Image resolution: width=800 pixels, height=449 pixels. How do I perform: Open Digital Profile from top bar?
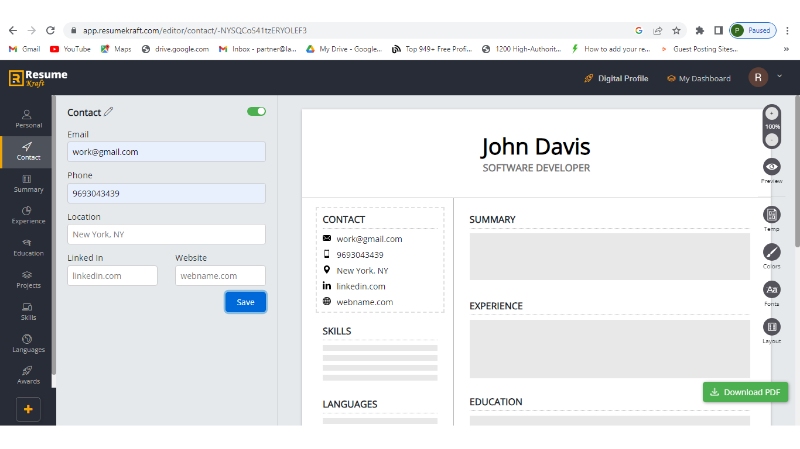tap(616, 78)
